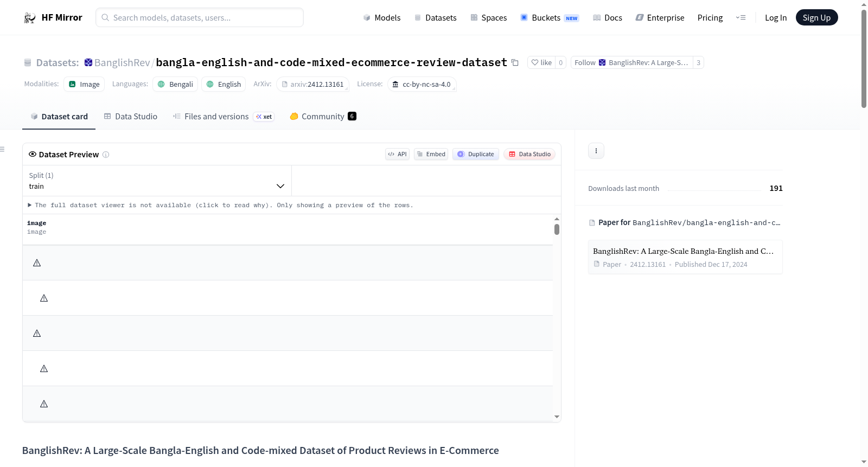
Task: Open the Split train dropdown
Action: coord(157,181)
